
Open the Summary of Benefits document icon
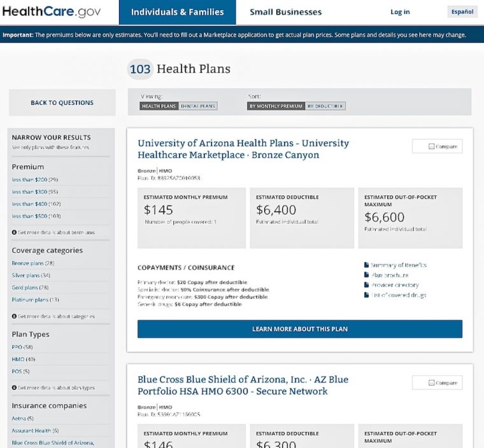[x=366, y=265]
